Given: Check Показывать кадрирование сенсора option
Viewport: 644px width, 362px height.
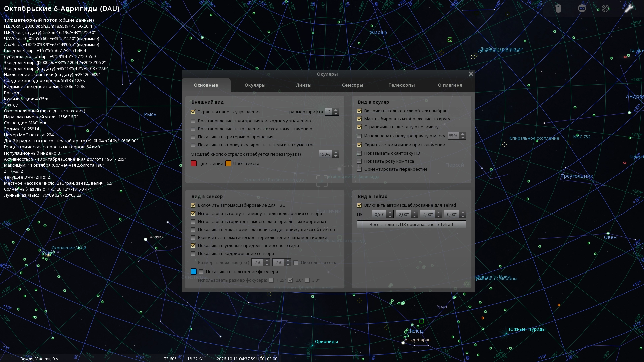Looking at the screenshot, I should point(193,254).
